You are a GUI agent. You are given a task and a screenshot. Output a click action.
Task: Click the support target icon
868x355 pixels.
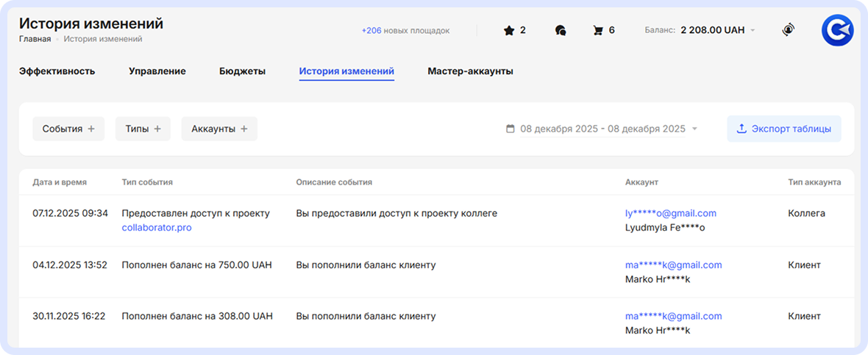[x=788, y=30]
